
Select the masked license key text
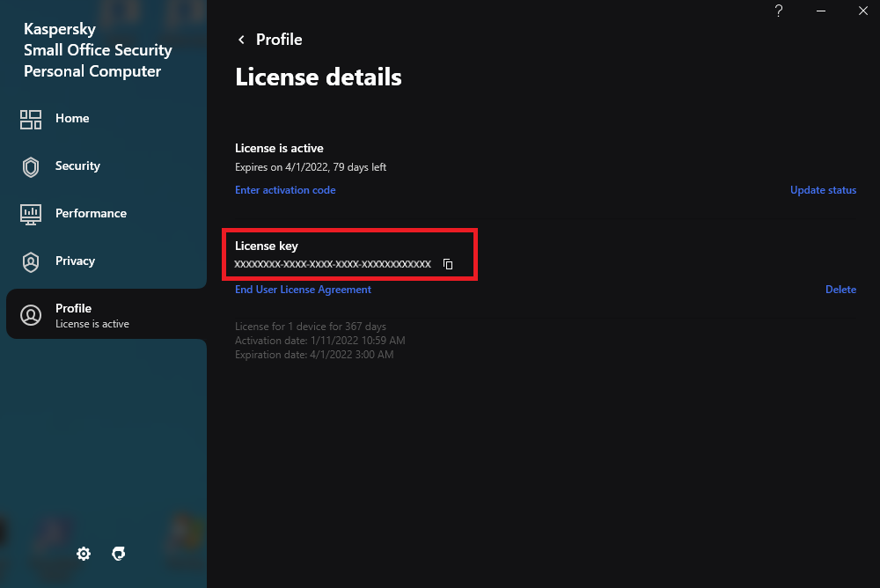(x=333, y=264)
